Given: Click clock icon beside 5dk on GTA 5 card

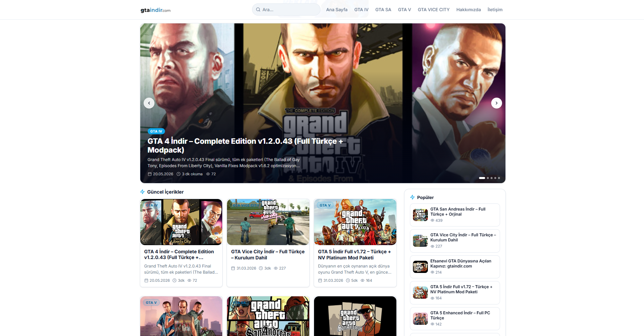Looking at the screenshot, I should [x=348, y=280].
